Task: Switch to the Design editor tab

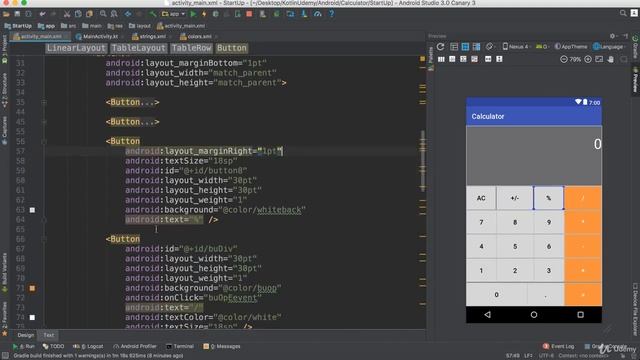Action: [26, 336]
